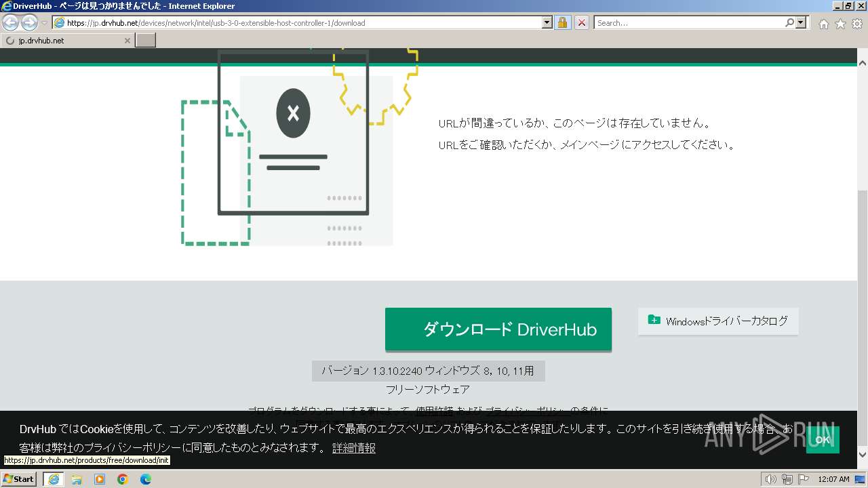
Task: Select the jp.drvhub.net tab
Action: pos(67,41)
